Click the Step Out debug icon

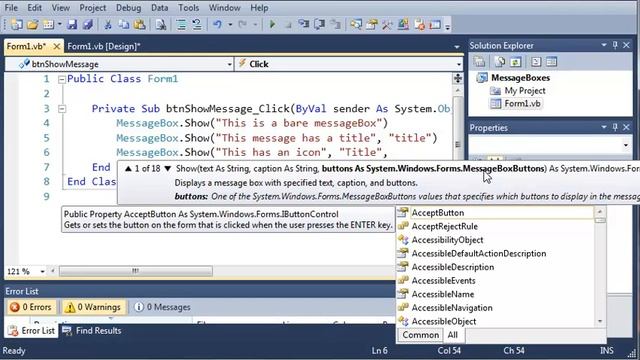[x=336, y=25]
